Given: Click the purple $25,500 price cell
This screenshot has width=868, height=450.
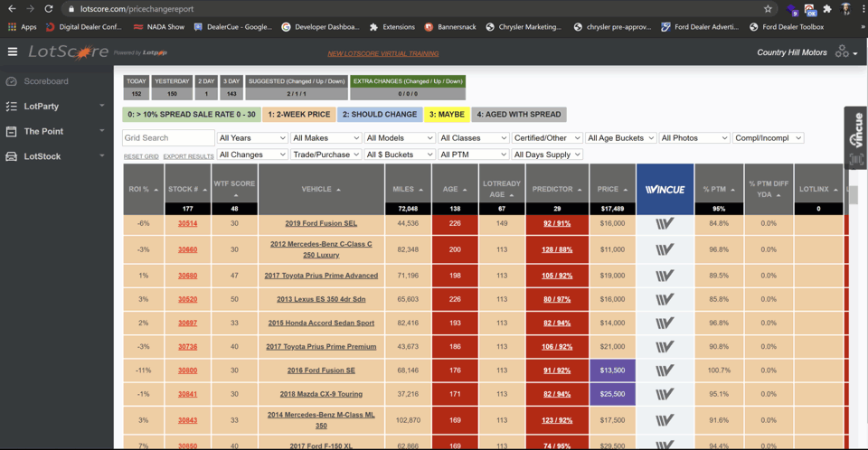Looking at the screenshot, I should tap(612, 394).
